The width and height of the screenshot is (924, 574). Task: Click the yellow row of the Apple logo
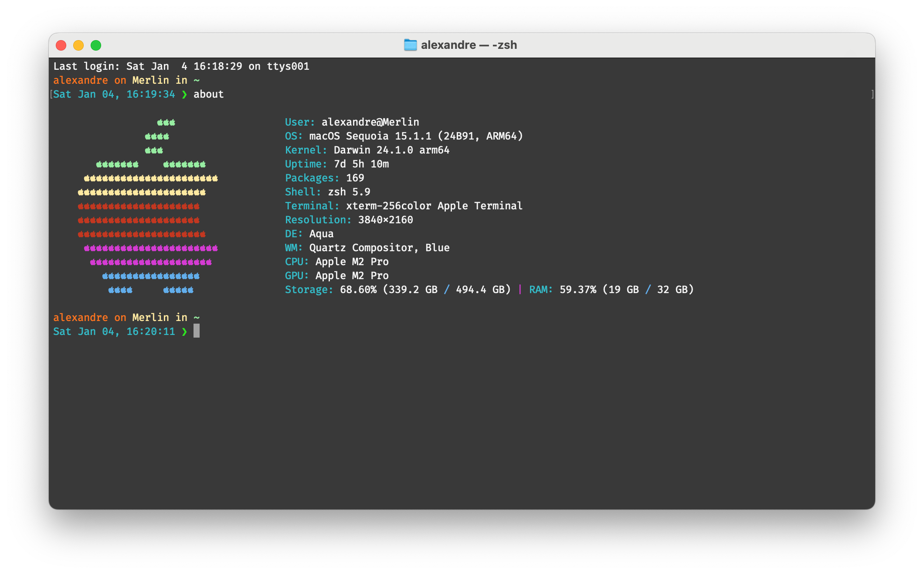coord(150,178)
